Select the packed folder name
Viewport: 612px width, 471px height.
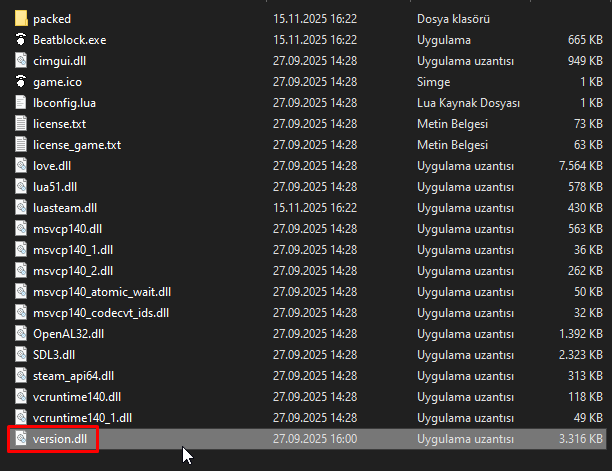pos(52,19)
